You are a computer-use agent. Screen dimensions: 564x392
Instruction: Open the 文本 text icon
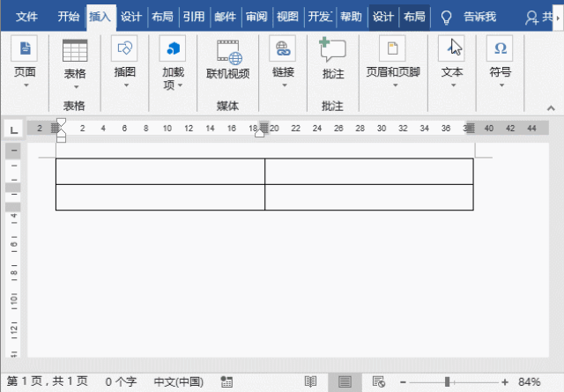[x=452, y=48]
